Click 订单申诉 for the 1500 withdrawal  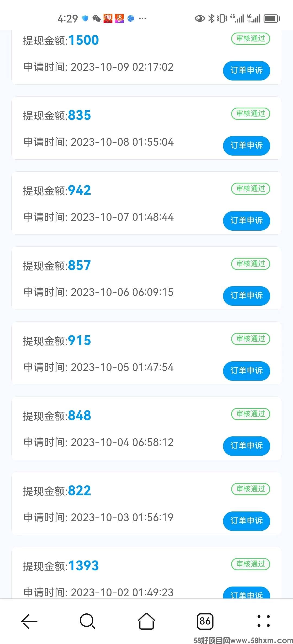pyautogui.click(x=247, y=70)
